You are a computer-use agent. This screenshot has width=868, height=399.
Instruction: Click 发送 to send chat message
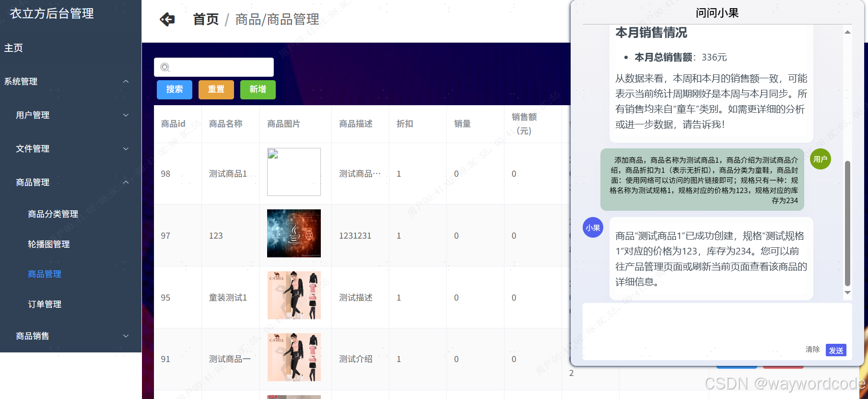click(x=836, y=351)
